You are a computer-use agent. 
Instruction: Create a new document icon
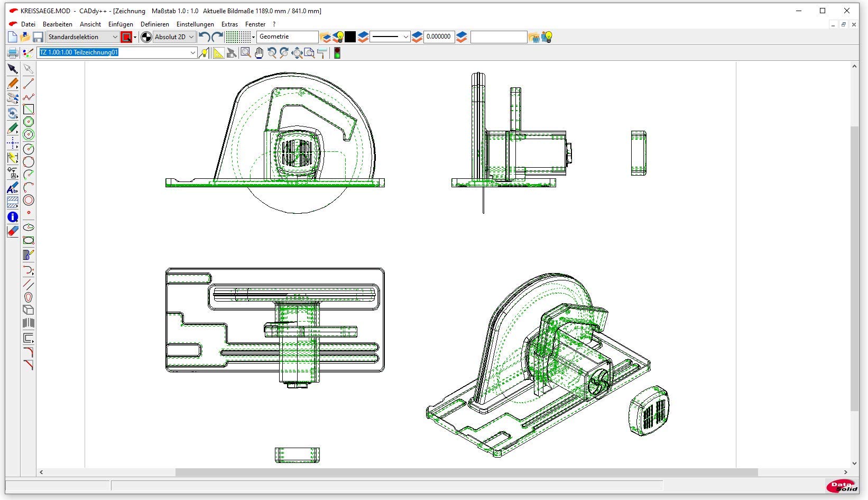[13, 37]
